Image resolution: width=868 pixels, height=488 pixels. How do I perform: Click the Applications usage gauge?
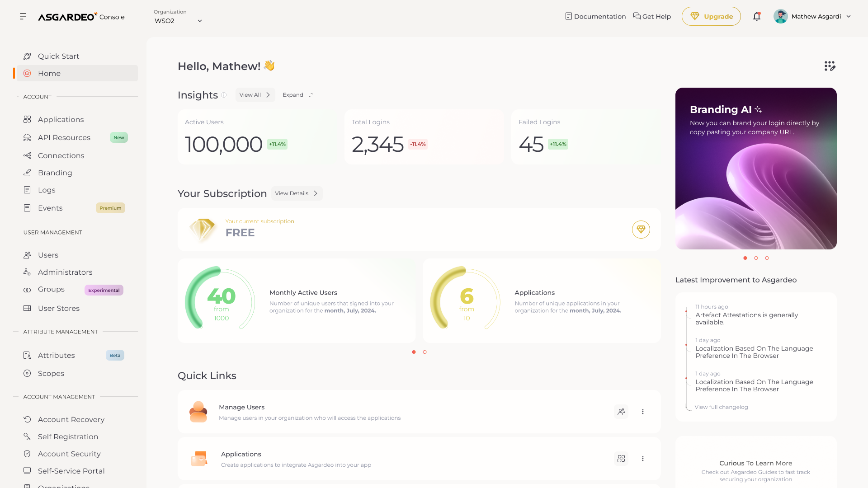click(466, 298)
